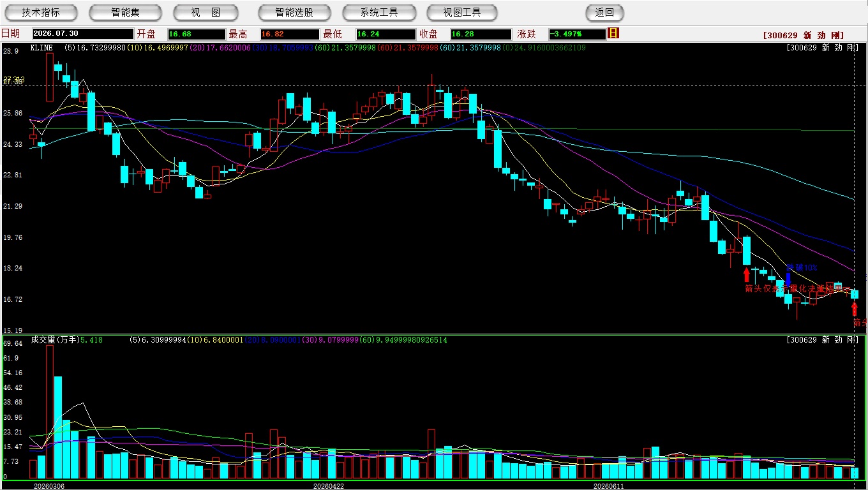The width and height of the screenshot is (868, 490).
Task: Click the 22.81 price axis label
Action: point(13,175)
